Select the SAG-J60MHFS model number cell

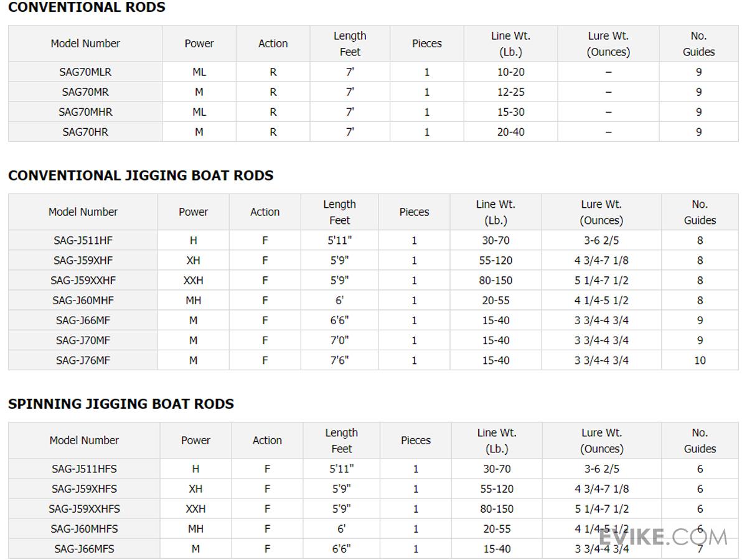[x=84, y=529]
